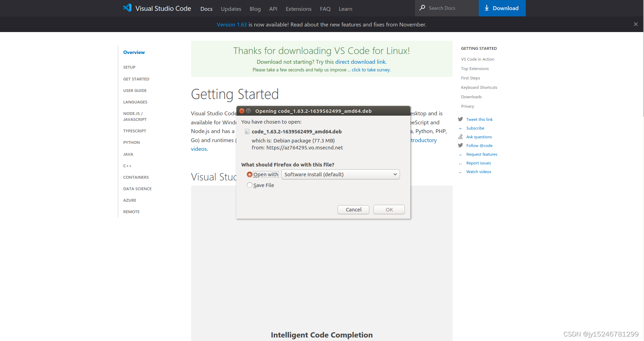This screenshot has width=644, height=341.
Task: Click the direct download link
Action: point(361,62)
